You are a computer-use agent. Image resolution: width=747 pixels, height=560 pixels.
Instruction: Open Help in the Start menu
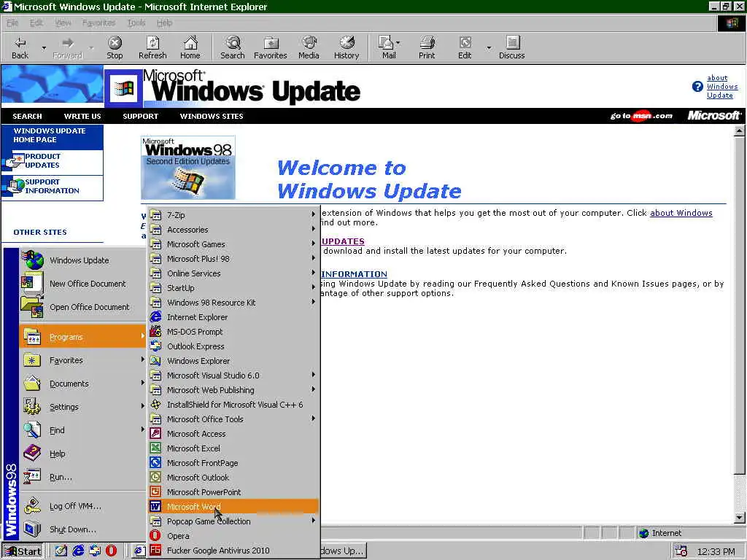pyautogui.click(x=83, y=454)
